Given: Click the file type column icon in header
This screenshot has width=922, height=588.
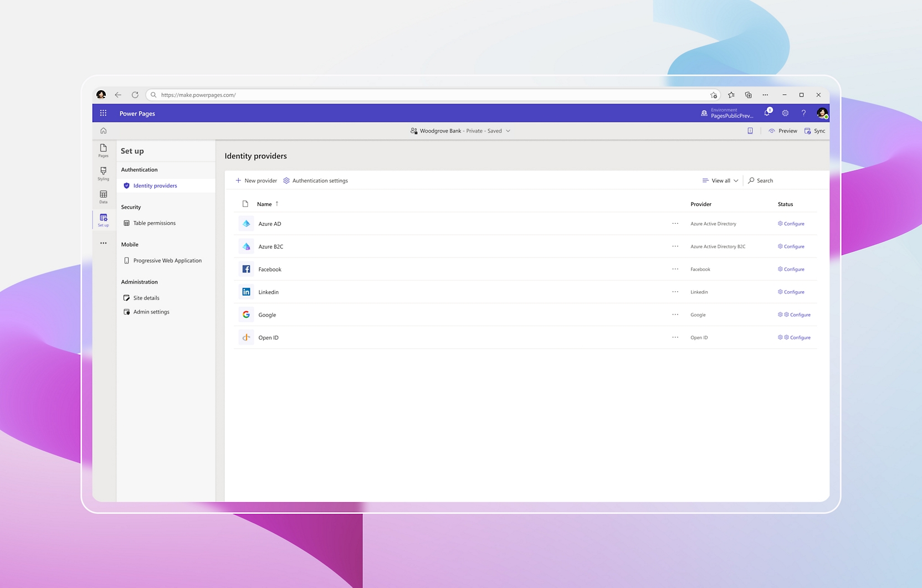Looking at the screenshot, I should pyautogui.click(x=245, y=204).
